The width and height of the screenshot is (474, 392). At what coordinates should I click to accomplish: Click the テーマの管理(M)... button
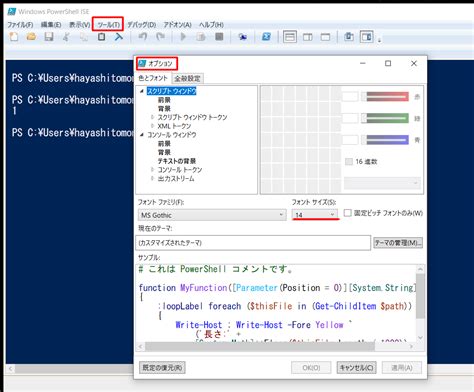tap(398, 243)
